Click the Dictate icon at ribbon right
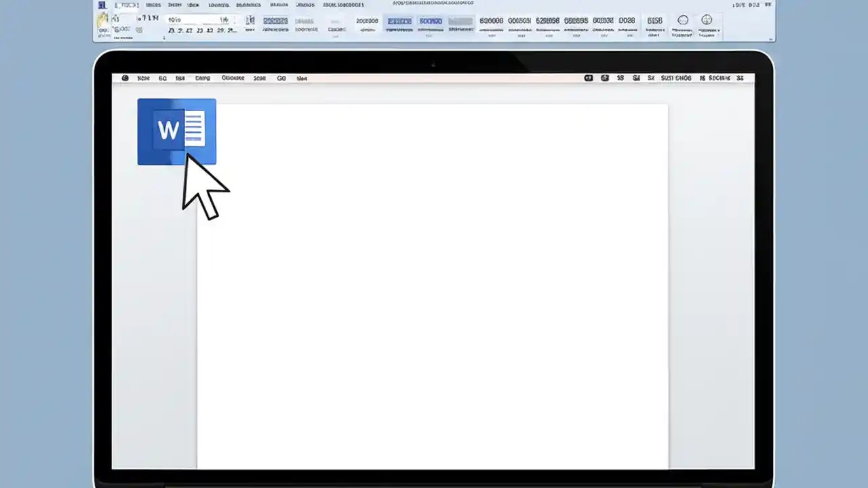 pos(707,20)
